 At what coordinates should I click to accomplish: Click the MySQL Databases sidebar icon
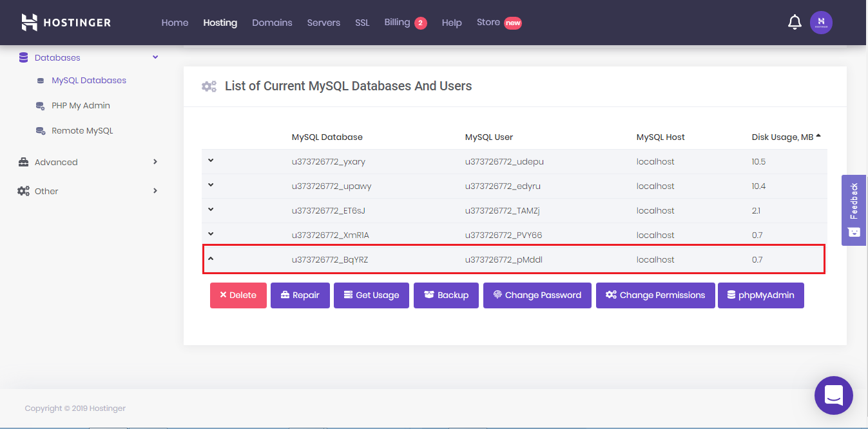click(41, 81)
